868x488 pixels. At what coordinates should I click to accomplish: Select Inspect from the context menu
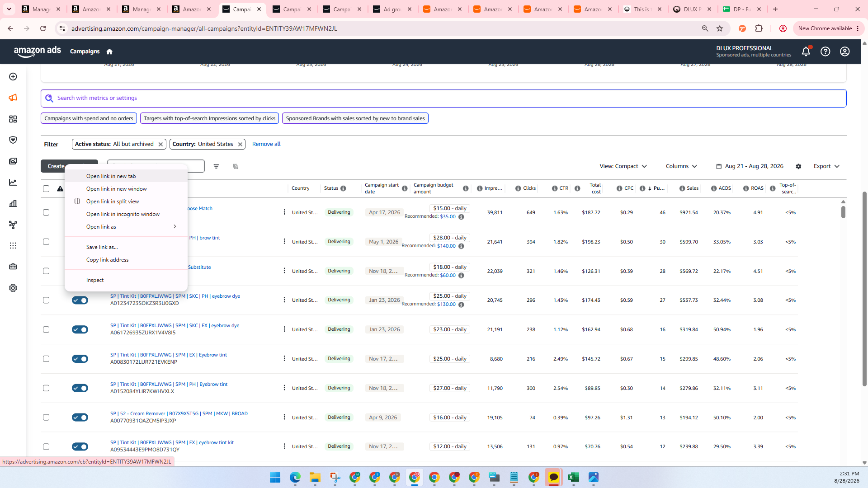126,280
